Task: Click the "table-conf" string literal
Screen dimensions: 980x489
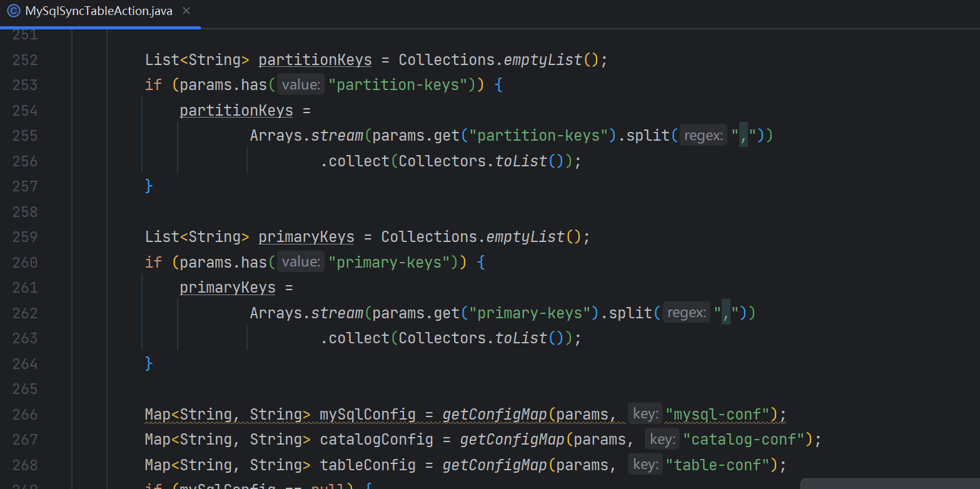Action: click(717, 465)
